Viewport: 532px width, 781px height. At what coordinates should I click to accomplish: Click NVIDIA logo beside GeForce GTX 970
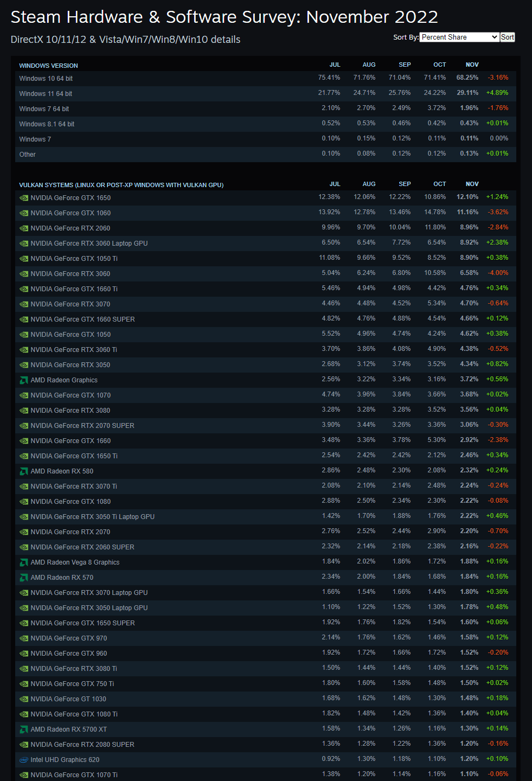24,638
